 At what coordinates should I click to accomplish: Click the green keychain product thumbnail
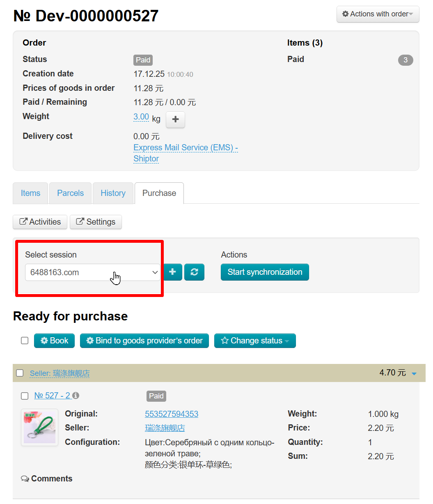tap(39, 428)
